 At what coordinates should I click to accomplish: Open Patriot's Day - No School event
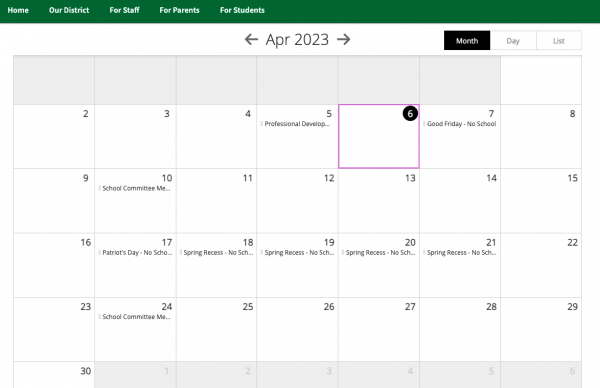pyautogui.click(x=136, y=253)
